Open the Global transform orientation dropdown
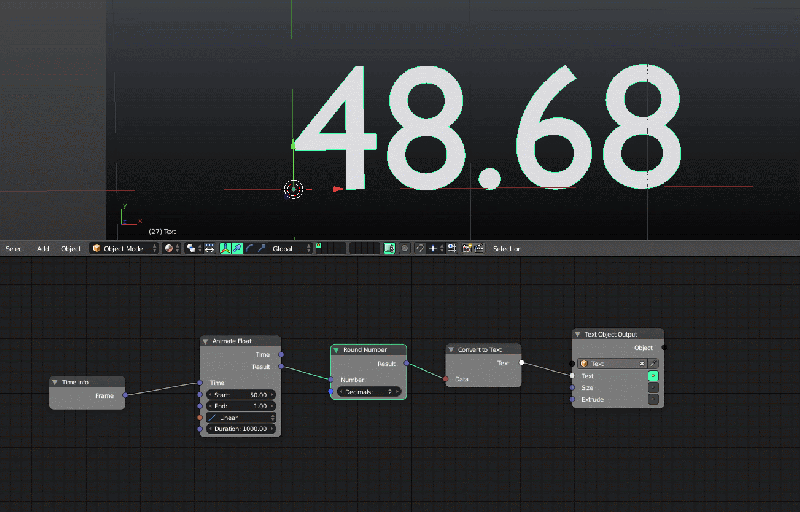The height and width of the screenshot is (512, 800). 290,248
